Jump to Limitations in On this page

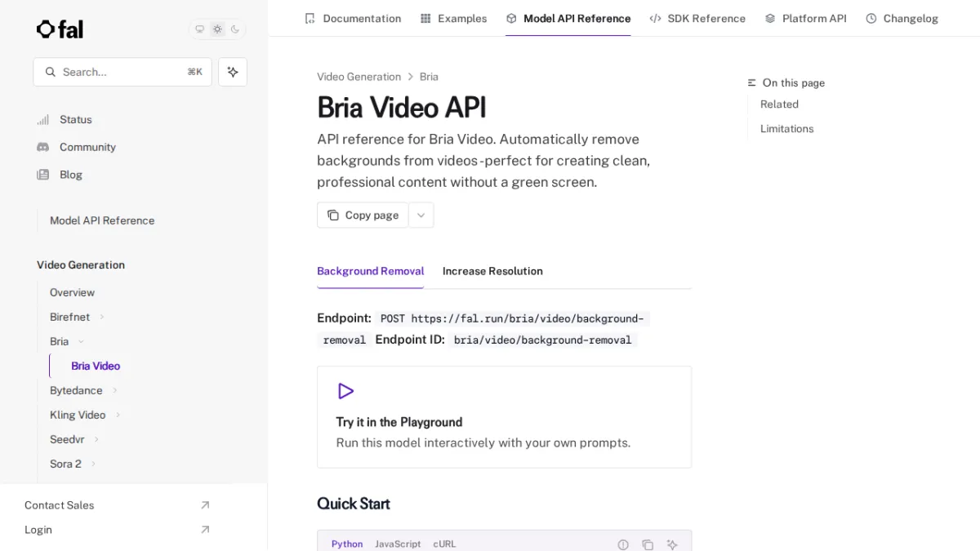tap(786, 129)
